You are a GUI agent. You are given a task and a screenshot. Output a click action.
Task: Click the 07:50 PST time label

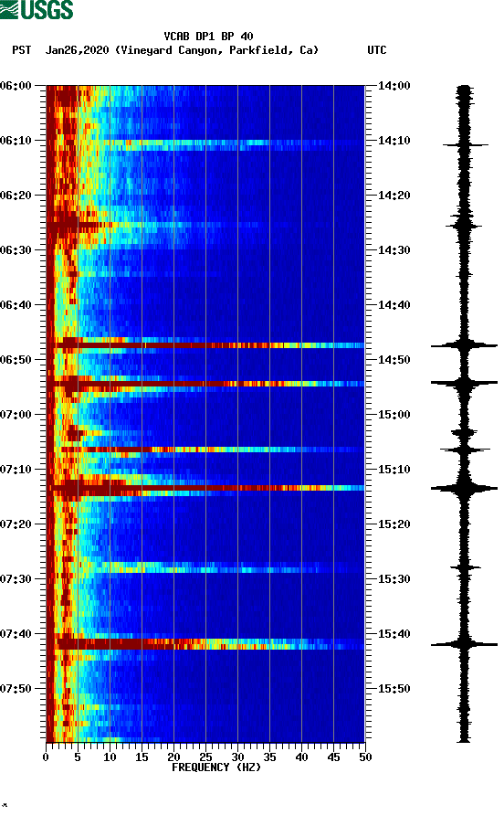point(16,689)
